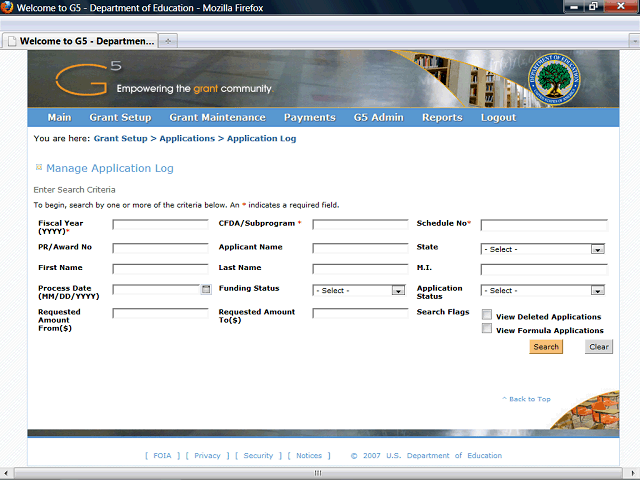Focus the Requested Amount From input field
640x480 pixels.
point(160,313)
